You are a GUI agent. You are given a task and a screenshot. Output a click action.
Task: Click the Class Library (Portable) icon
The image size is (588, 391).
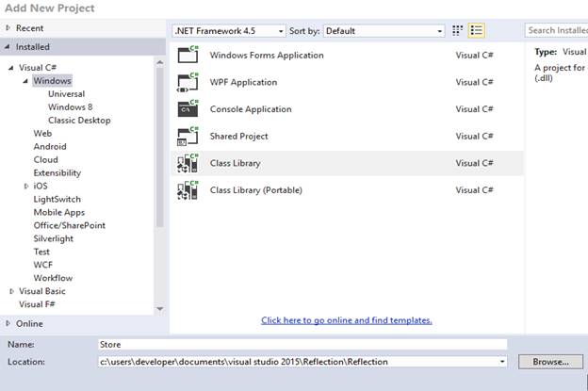pyautogui.click(x=188, y=190)
